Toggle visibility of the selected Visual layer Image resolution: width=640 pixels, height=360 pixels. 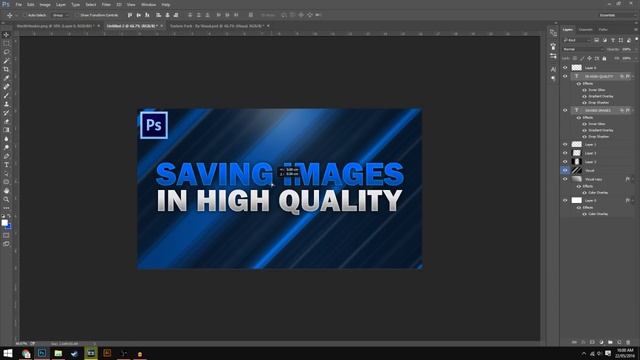tap(565, 170)
